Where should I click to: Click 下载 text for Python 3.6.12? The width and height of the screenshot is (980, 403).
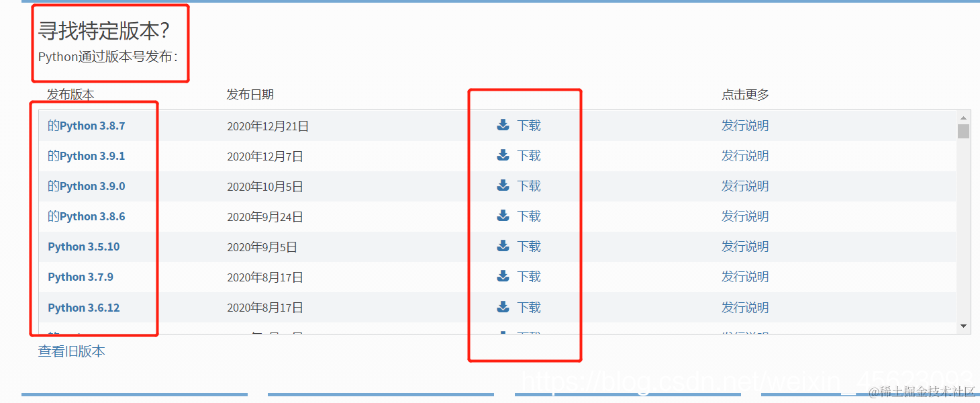[529, 308]
